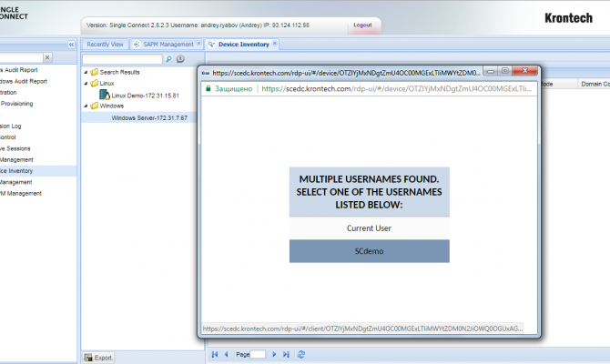
Task: Open Live Sessions menu item
Action: click(15, 148)
